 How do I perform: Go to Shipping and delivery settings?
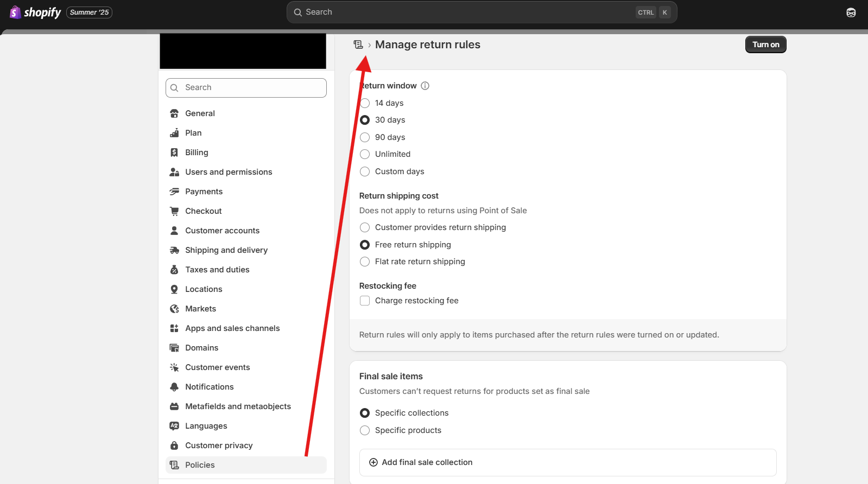coord(246,250)
